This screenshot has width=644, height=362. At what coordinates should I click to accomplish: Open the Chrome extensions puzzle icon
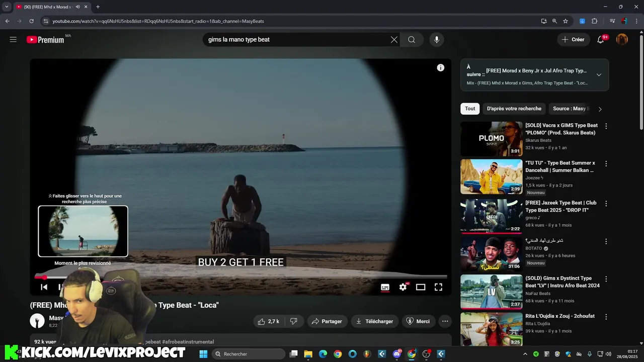click(x=595, y=21)
